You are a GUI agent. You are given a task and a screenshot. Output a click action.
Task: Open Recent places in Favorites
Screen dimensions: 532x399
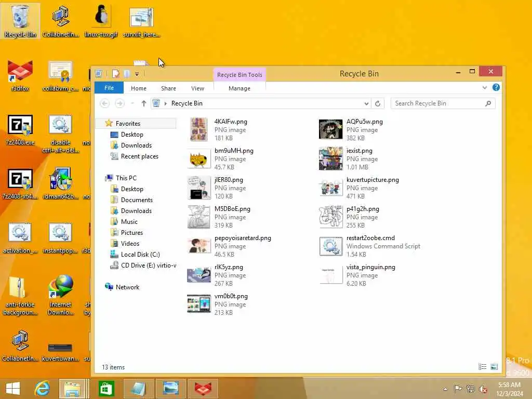coord(139,156)
